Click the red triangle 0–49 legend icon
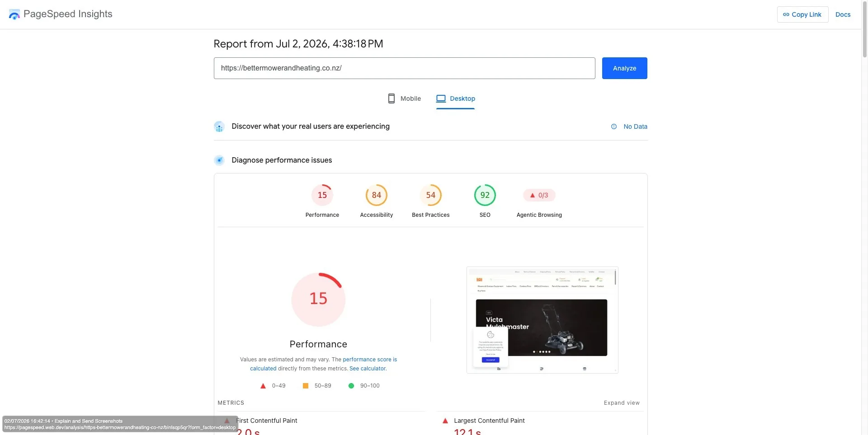The width and height of the screenshot is (868, 435). click(x=263, y=386)
